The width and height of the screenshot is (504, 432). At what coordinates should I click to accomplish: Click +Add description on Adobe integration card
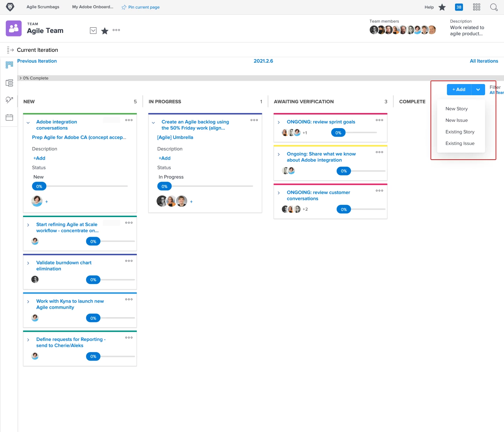pyautogui.click(x=39, y=158)
